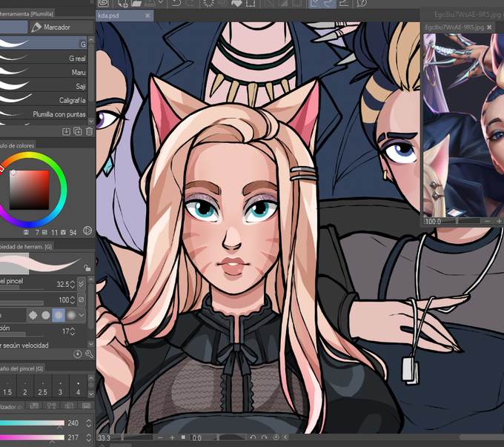
Task: Select no anti-aliasing option
Action: pyautogui.click(x=33, y=315)
